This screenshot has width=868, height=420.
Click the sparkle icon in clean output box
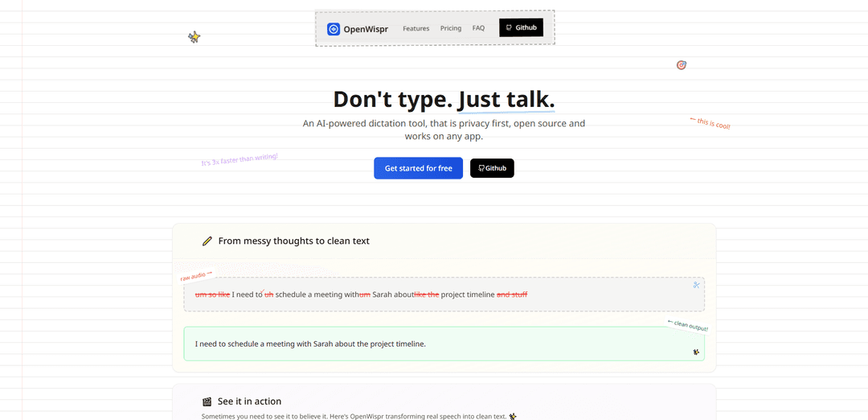[696, 352]
